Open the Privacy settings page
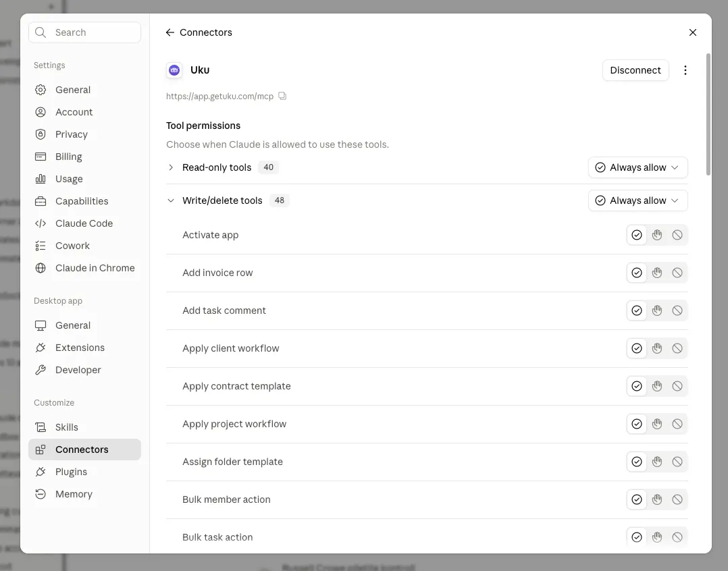Screen dimensions: 728x571 tap(84, 134)
